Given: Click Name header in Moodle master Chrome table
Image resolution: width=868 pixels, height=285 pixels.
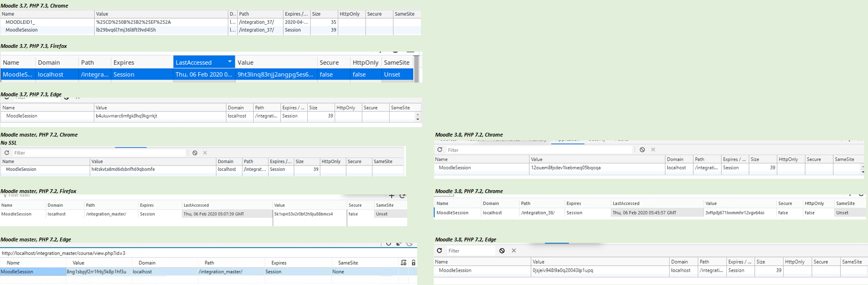Looking at the screenshot, I should tap(45, 161).
